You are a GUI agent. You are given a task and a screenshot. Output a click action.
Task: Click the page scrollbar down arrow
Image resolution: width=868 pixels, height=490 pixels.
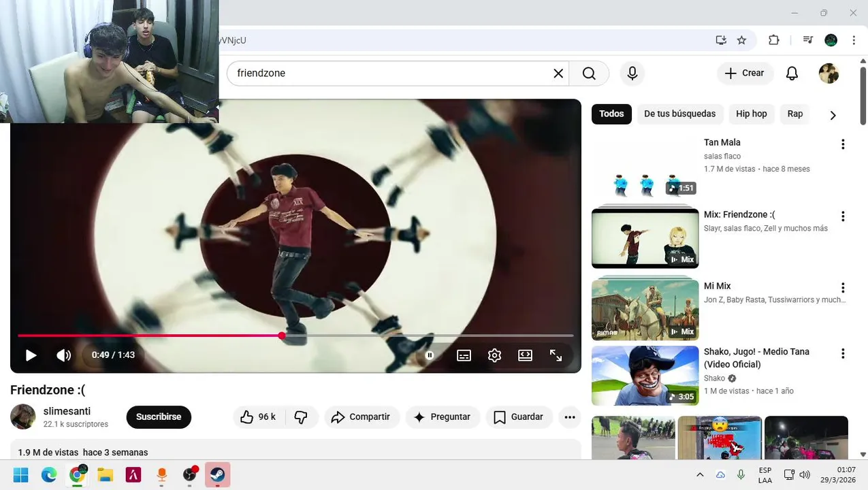click(863, 454)
